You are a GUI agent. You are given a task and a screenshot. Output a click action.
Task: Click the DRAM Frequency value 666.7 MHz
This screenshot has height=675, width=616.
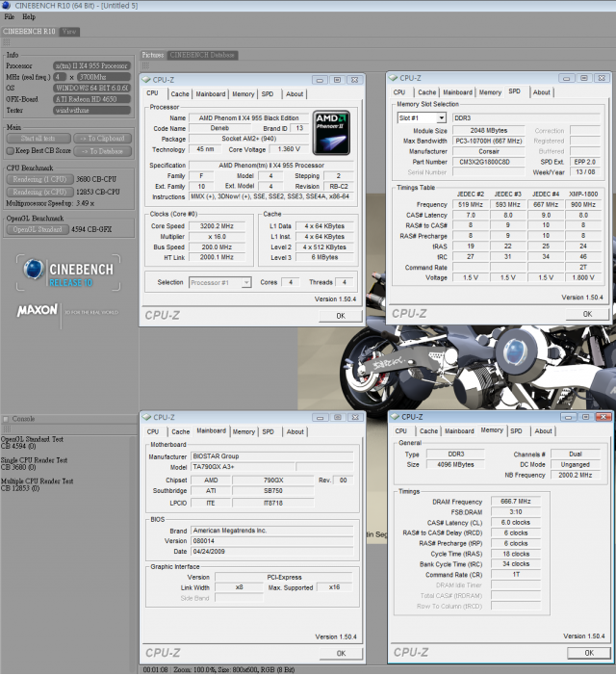pyautogui.click(x=515, y=502)
